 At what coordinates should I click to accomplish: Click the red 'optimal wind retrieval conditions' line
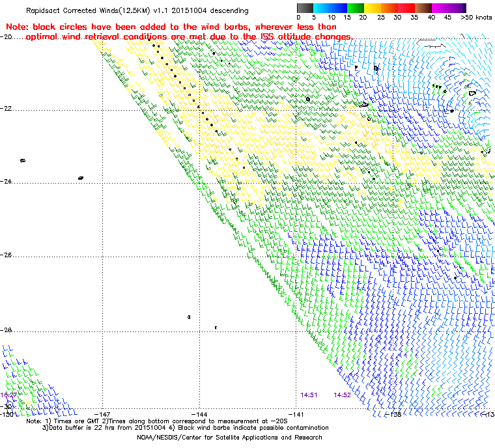(x=189, y=37)
